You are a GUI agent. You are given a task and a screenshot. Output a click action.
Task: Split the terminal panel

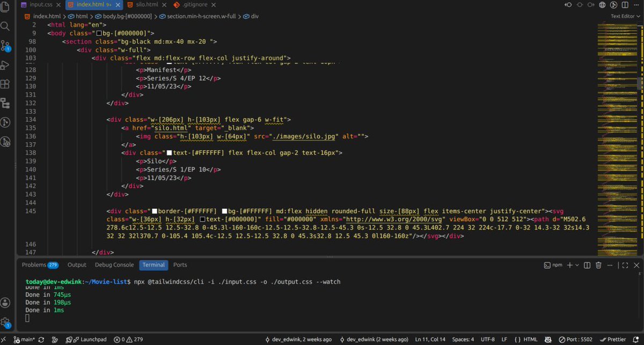tap(588, 265)
